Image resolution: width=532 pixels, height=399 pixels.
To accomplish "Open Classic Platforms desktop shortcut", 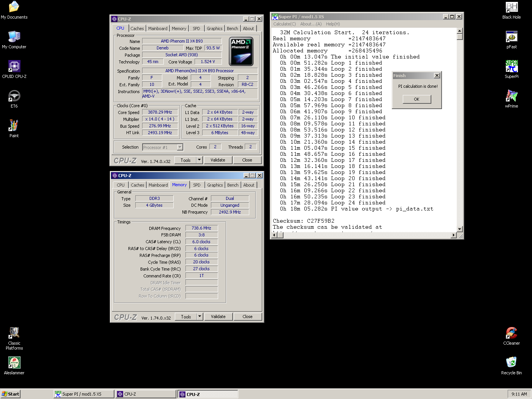I will 14,339.
